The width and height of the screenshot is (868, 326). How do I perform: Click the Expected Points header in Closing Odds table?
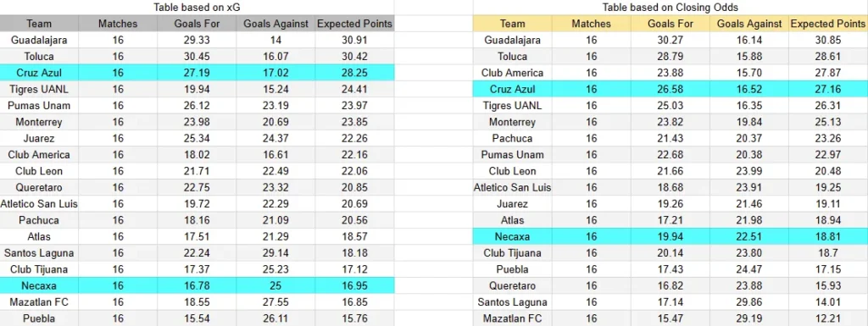[828, 24]
